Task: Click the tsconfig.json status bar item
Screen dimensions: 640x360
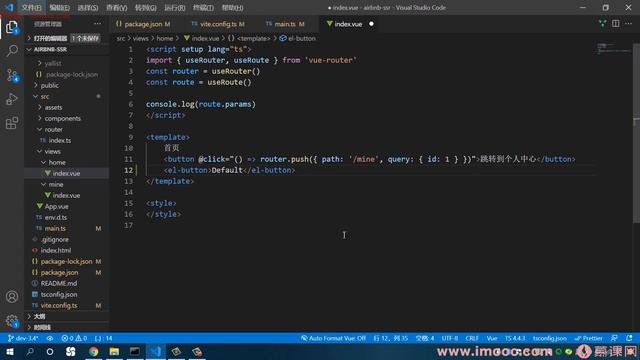Action: pyautogui.click(x=550, y=338)
